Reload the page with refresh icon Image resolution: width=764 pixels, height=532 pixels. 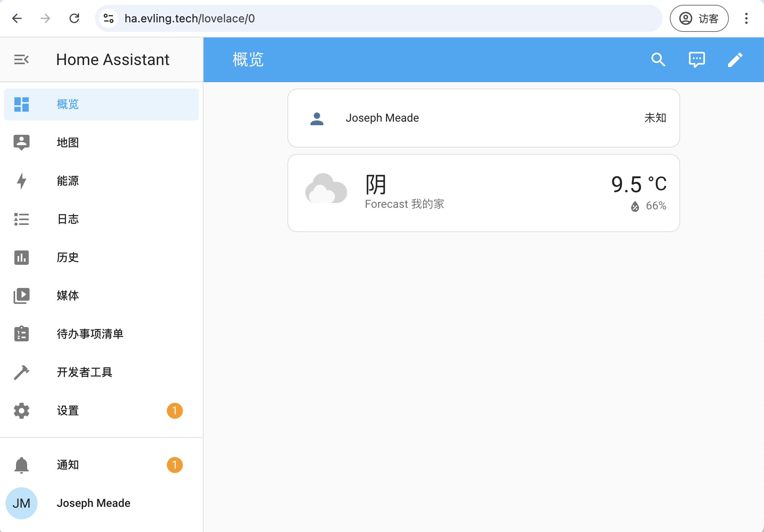pyautogui.click(x=74, y=18)
